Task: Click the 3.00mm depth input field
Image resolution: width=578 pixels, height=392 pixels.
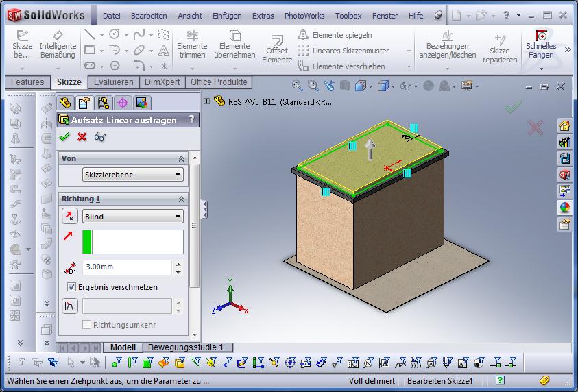Action: (127, 267)
